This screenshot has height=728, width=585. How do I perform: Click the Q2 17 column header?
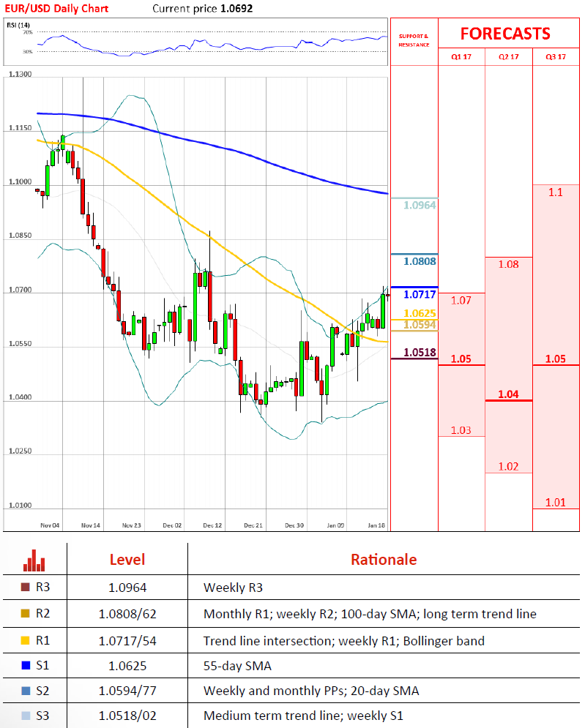(x=508, y=56)
